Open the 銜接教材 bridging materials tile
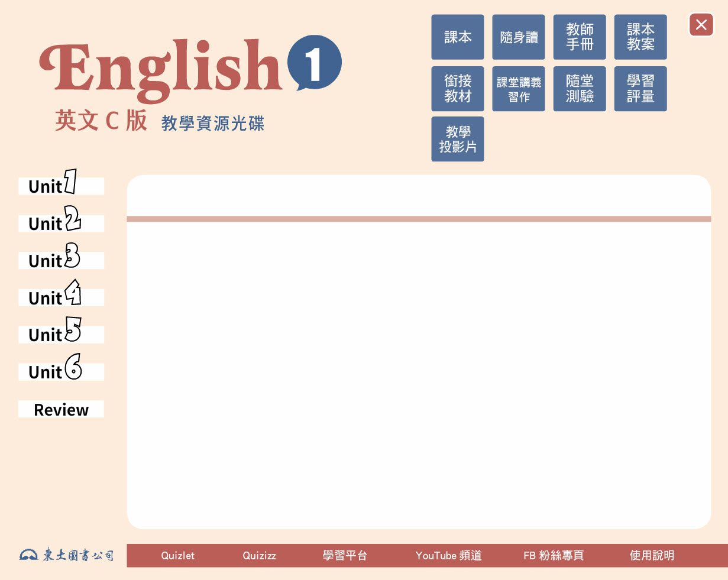 click(x=457, y=89)
